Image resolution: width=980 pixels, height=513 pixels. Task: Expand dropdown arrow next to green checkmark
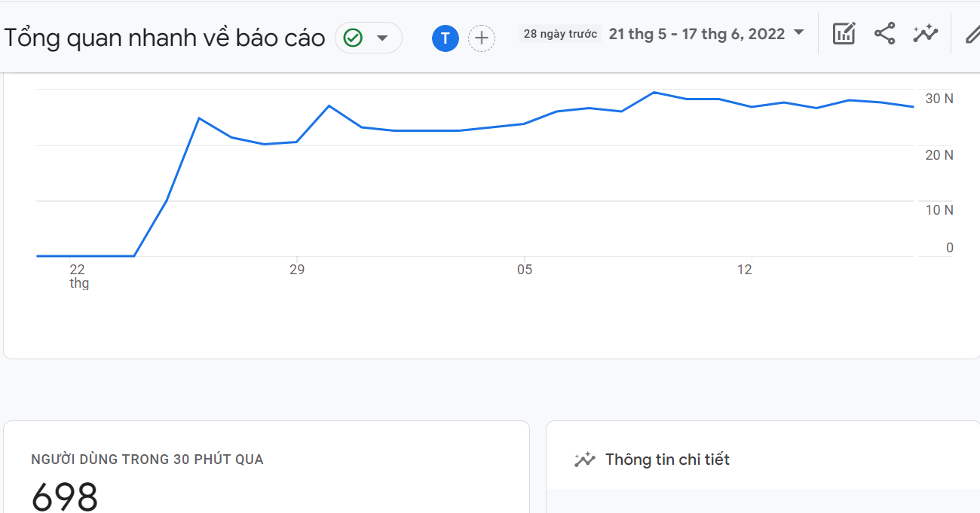382,38
